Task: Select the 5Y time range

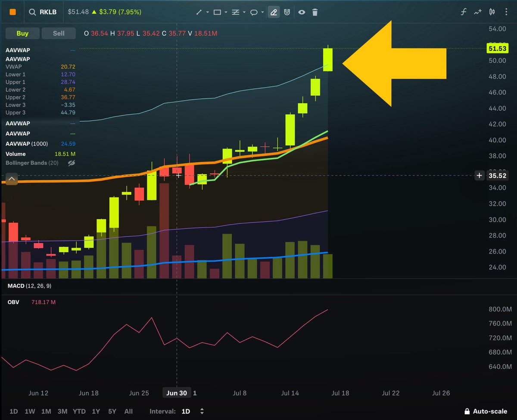Action: [x=112, y=411]
